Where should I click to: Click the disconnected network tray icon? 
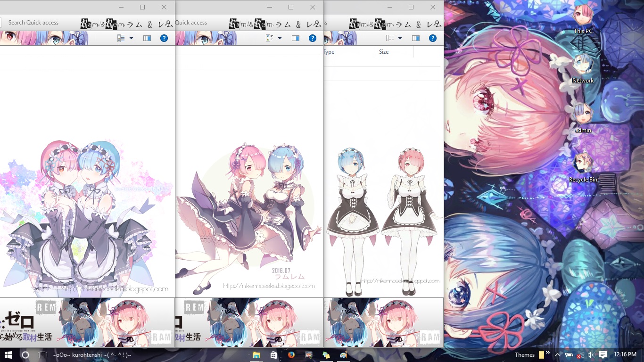tap(579, 354)
